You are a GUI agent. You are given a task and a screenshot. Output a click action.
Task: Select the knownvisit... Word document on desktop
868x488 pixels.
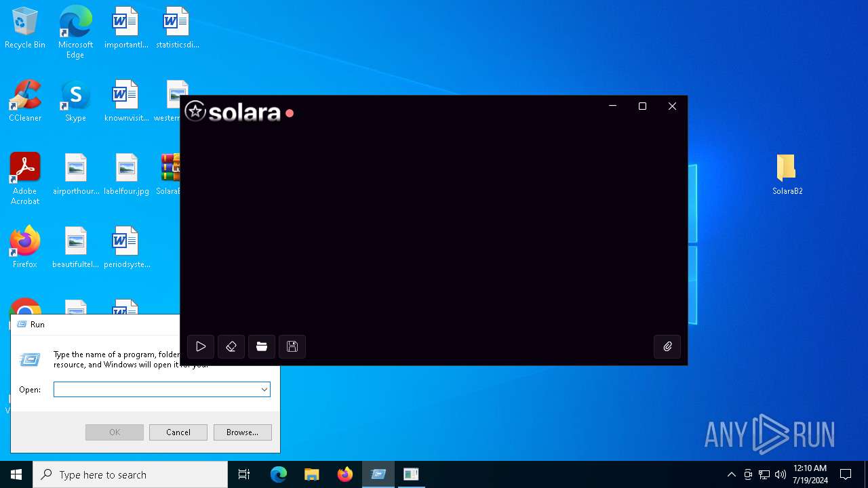(126, 102)
